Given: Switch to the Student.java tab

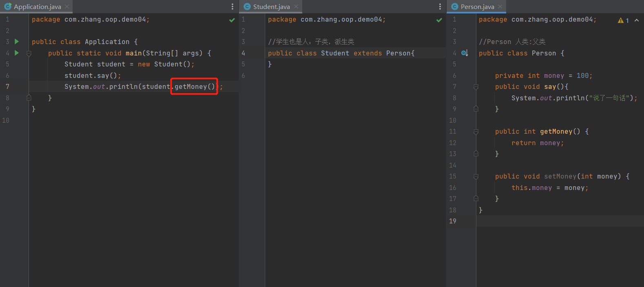Looking at the screenshot, I should (271, 7).
